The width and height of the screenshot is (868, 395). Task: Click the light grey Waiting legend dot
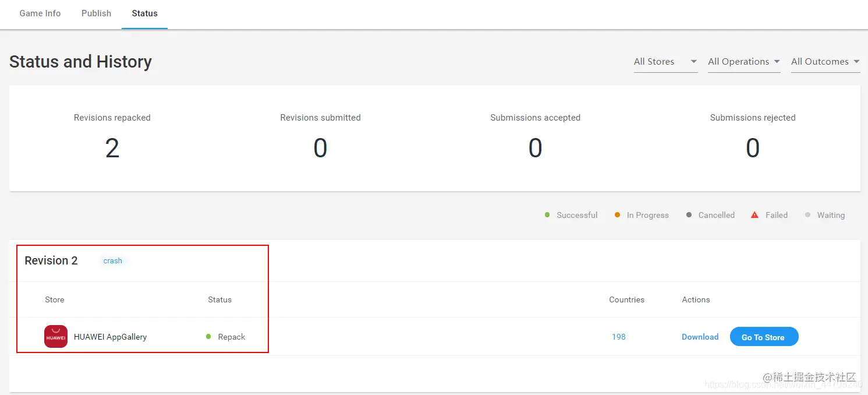click(x=807, y=215)
